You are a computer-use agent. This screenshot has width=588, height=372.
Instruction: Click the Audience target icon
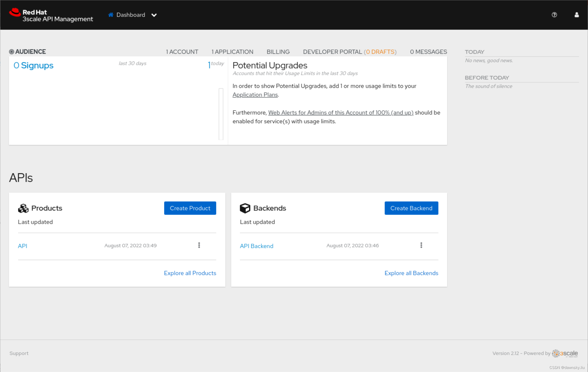(x=11, y=52)
